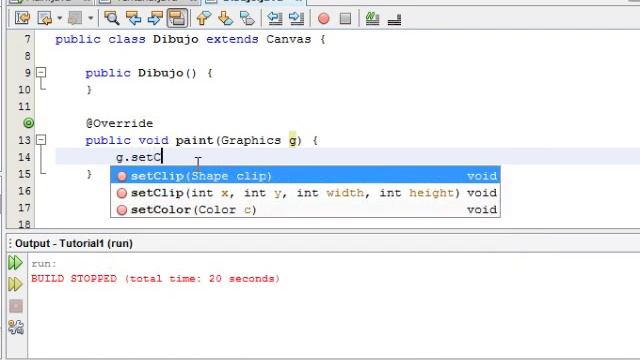Viewport: 640px width, 360px height.
Task: Choose setColor(Color c) from completion list
Action: coord(305,209)
